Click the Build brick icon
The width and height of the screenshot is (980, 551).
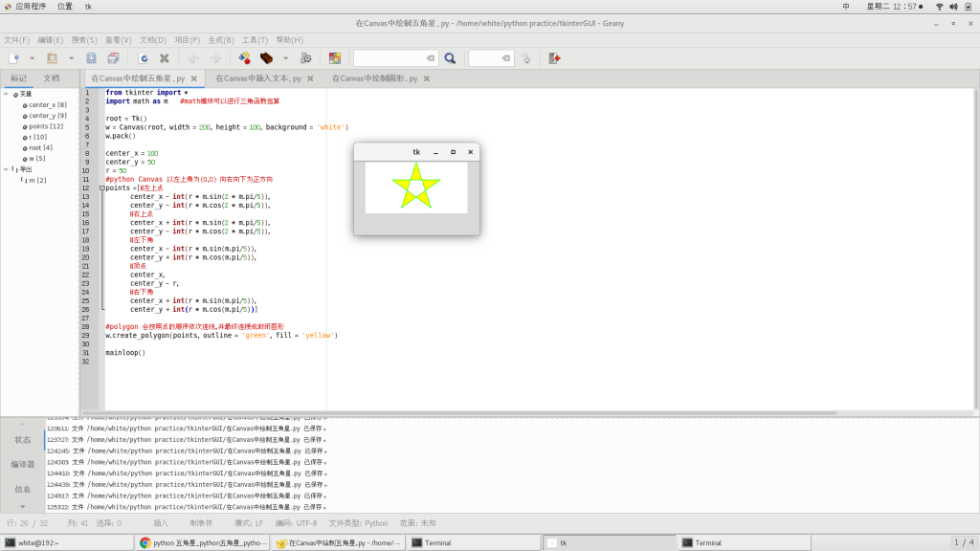point(266,58)
